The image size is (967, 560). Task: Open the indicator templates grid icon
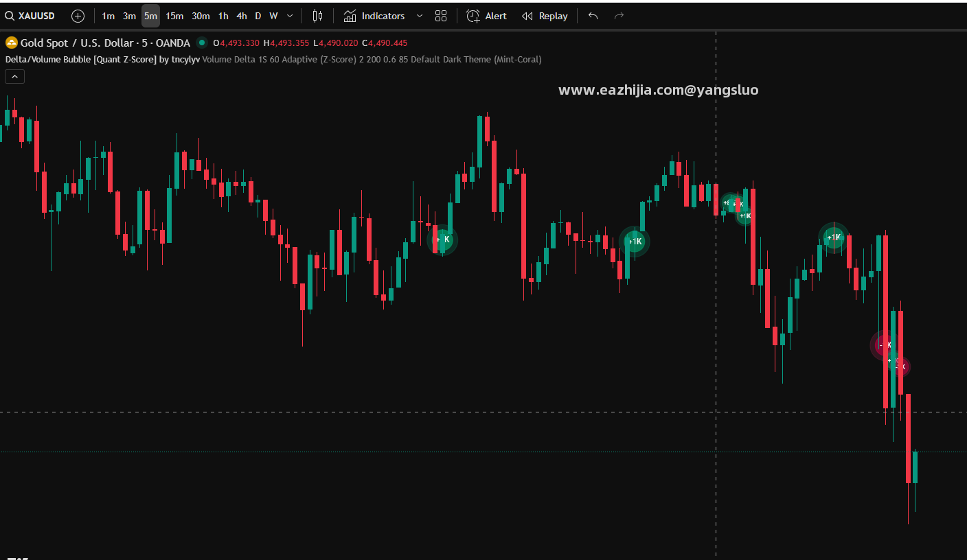[441, 16]
